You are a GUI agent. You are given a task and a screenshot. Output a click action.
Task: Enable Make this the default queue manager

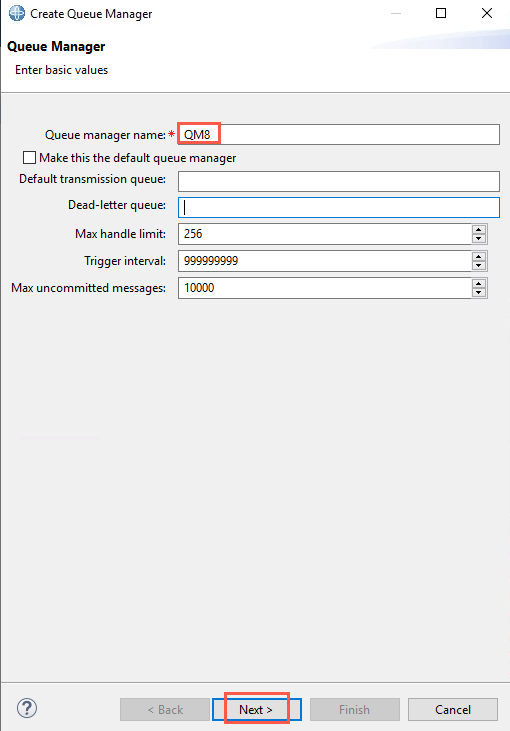(29, 158)
